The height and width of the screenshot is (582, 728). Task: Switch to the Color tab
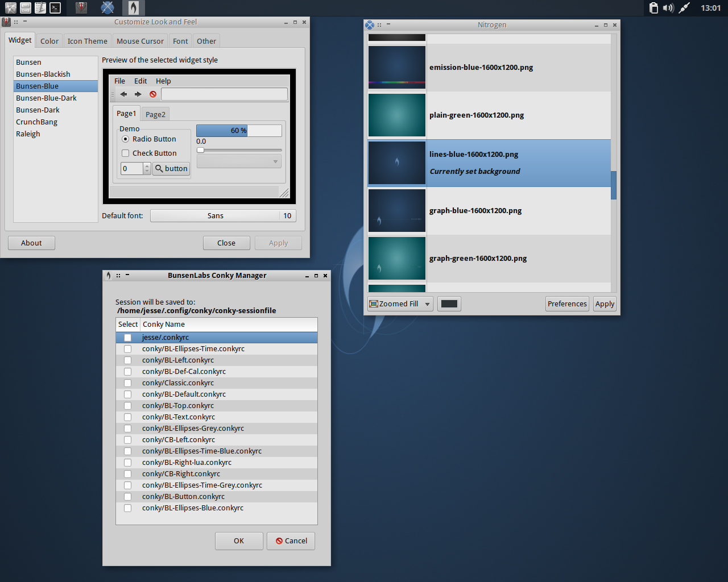[x=49, y=41]
